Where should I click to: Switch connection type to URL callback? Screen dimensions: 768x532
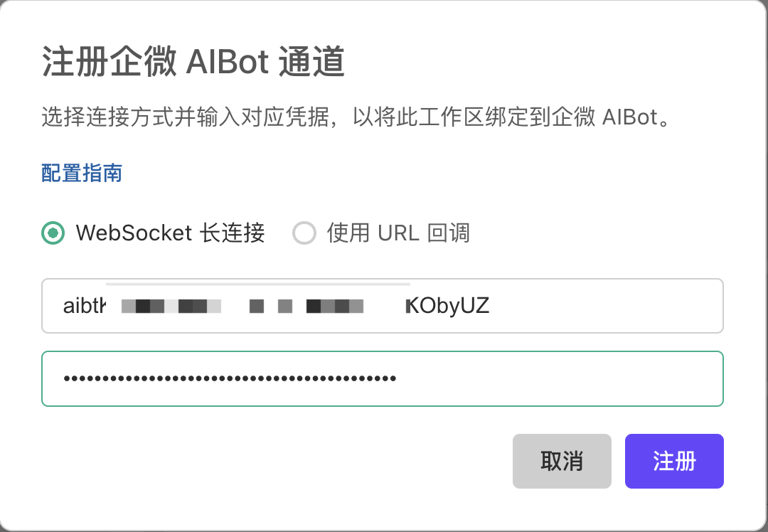tap(304, 233)
